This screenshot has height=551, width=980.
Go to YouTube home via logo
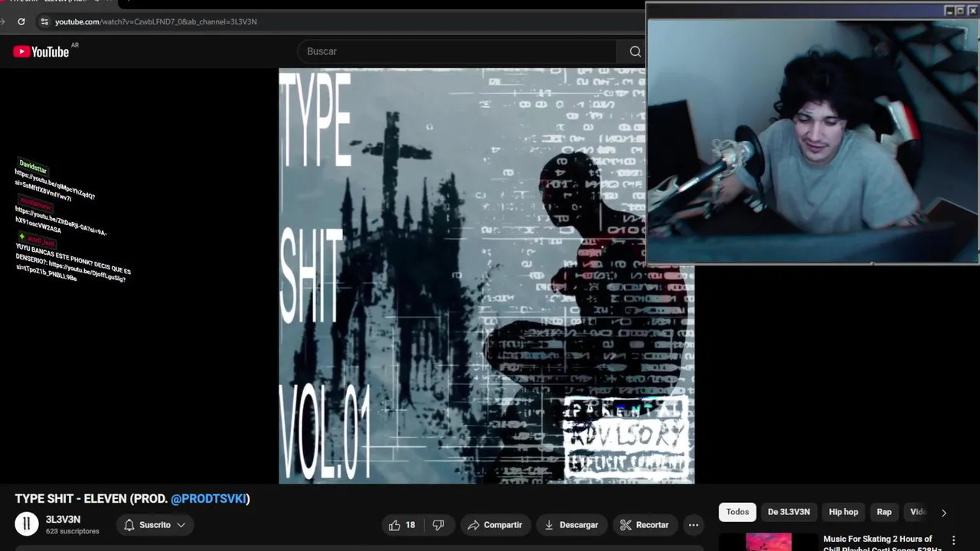click(x=41, y=51)
